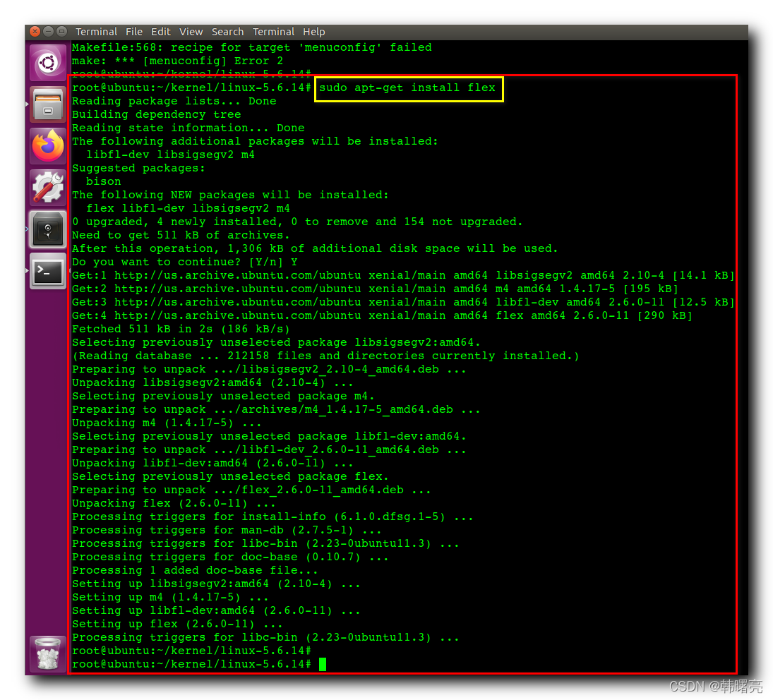Open the Edit menu
The height and width of the screenshot is (700, 773).
(x=161, y=32)
